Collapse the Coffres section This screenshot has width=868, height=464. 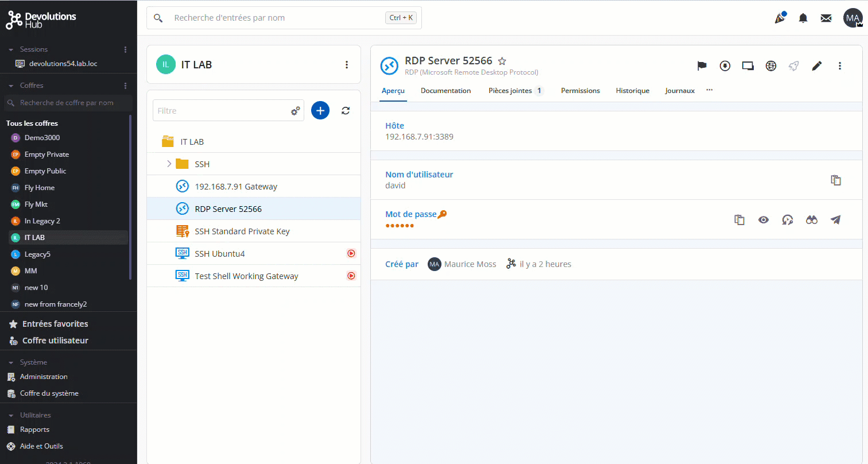coord(11,86)
